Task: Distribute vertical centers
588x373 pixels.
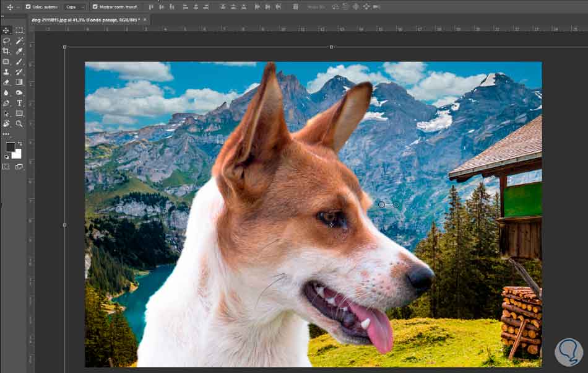Action: pyautogui.click(x=233, y=7)
